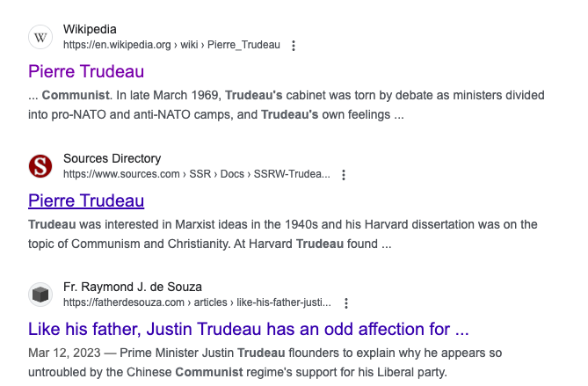Viewport: 588px width, 386px height.
Task: Click the https://en.wikipedia.org URL text
Action: (117, 45)
